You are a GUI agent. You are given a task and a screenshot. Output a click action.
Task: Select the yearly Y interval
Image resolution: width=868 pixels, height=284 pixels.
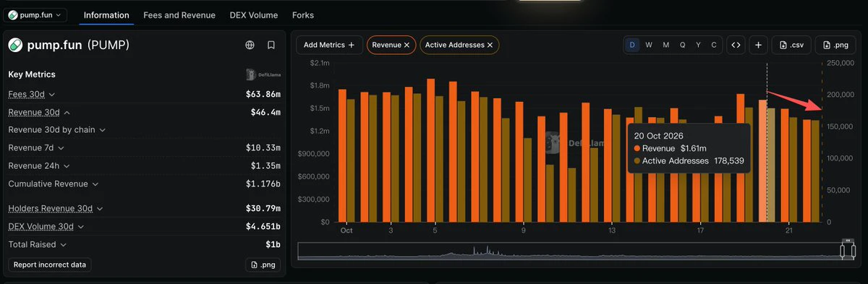[x=698, y=45]
